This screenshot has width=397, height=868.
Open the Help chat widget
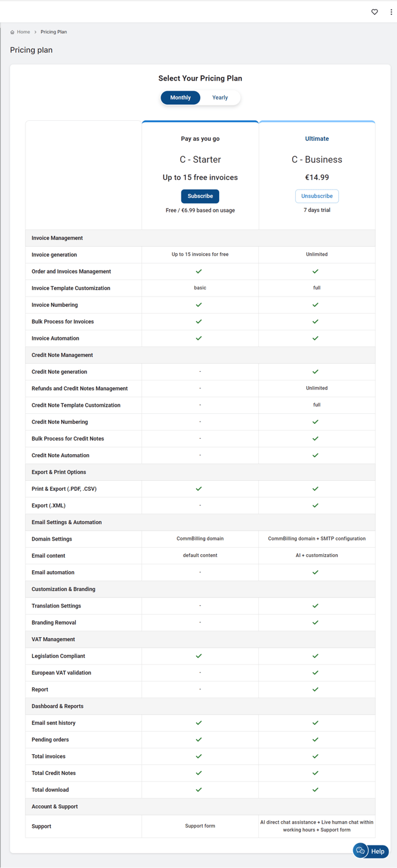pos(371,851)
